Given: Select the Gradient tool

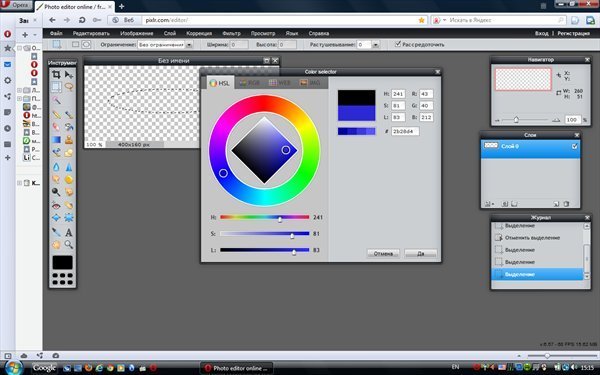Looking at the screenshot, I should [56, 140].
